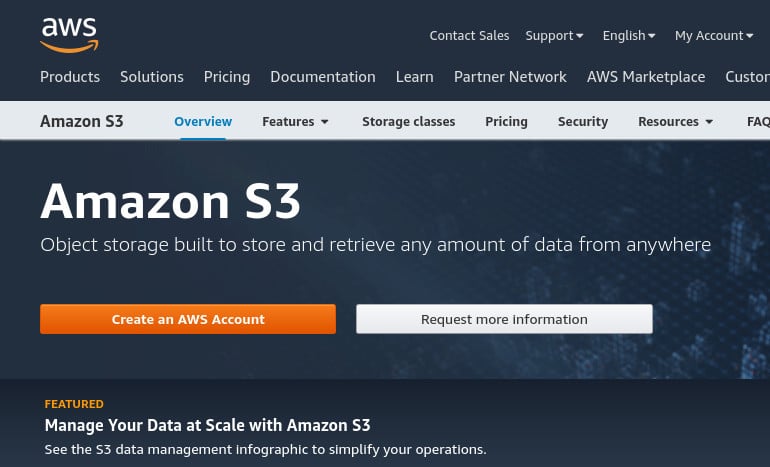Expand the Support dropdown menu
This screenshot has height=467, width=770.
(554, 36)
